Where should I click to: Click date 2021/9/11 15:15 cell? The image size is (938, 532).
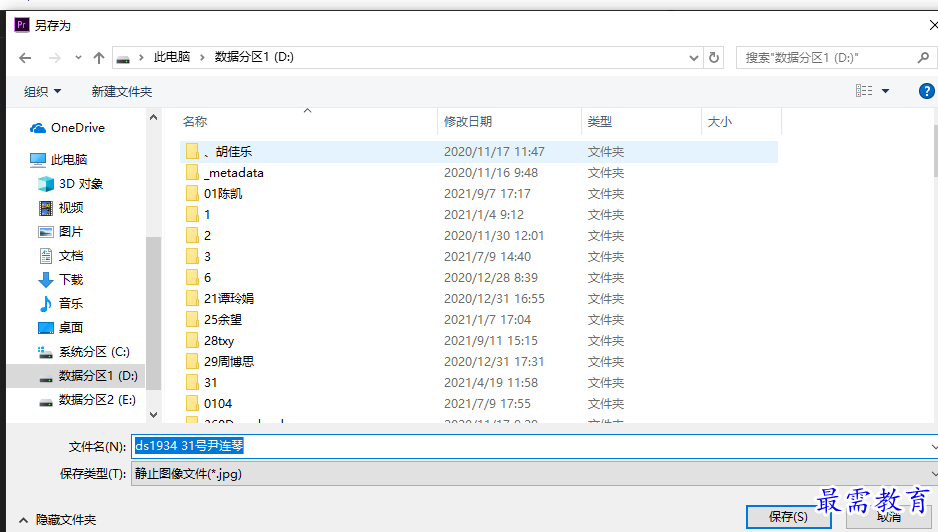[x=491, y=341]
